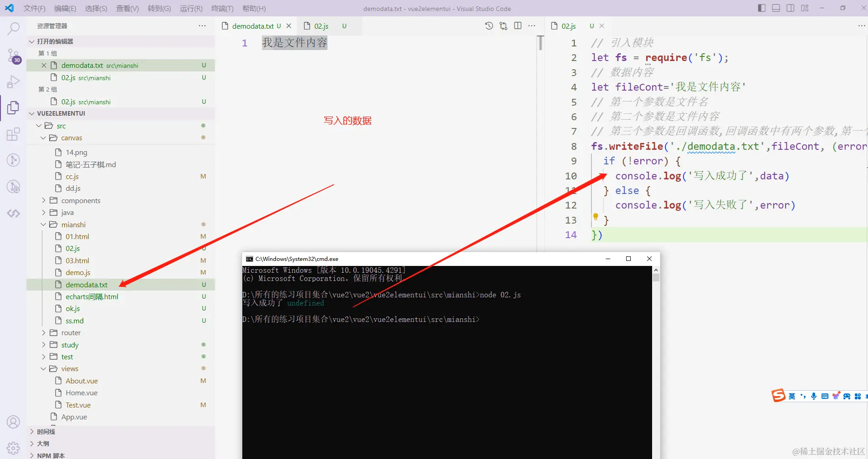Open the Run menu
The image size is (868, 459).
(x=191, y=8)
